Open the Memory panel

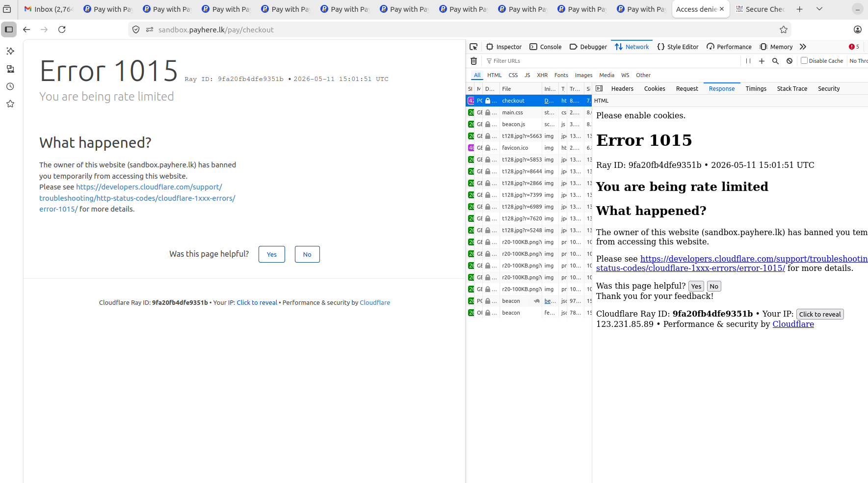click(x=776, y=47)
